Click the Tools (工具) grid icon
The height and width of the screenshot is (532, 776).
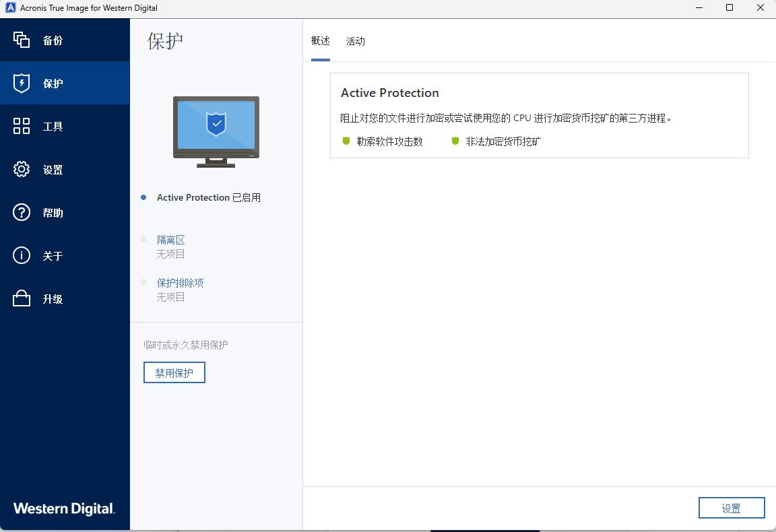tap(22, 126)
